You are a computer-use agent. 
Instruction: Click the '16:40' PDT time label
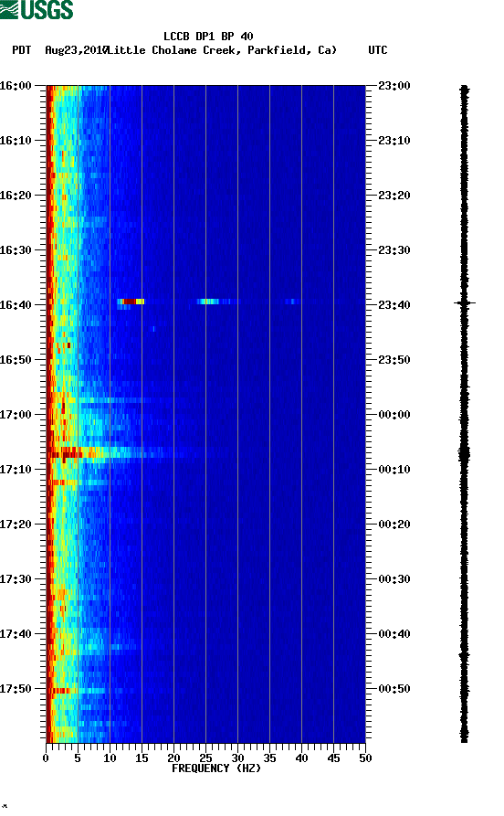click(16, 305)
